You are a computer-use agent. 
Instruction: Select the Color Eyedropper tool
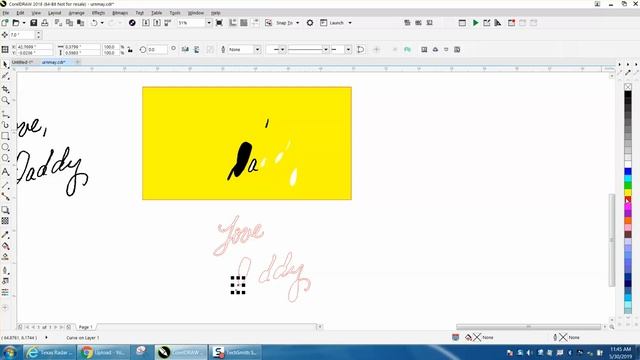coord(5,235)
